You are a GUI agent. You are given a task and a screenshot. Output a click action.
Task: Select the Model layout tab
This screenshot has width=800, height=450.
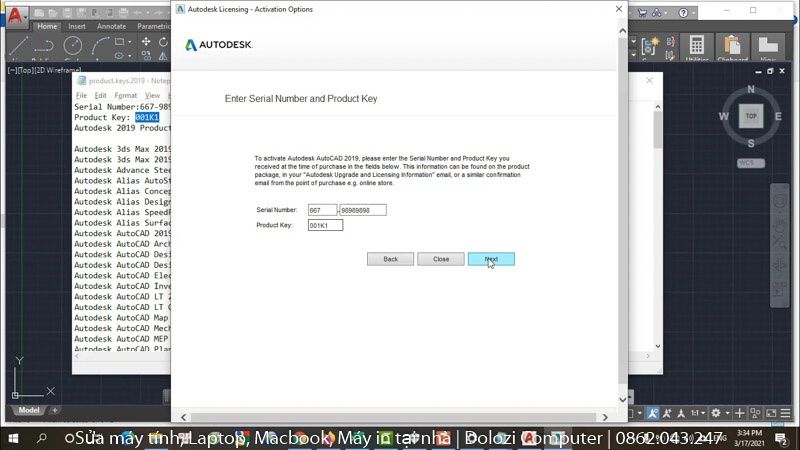[29, 410]
